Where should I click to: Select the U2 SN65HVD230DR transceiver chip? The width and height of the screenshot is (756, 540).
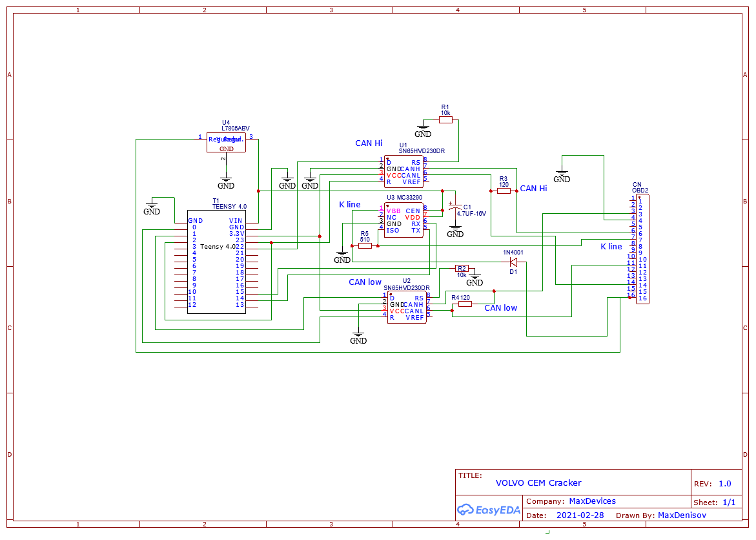(407, 307)
